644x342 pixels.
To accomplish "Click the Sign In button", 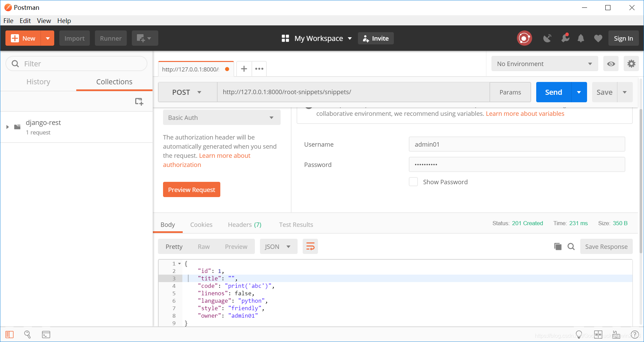I will click(x=623, y=38).
